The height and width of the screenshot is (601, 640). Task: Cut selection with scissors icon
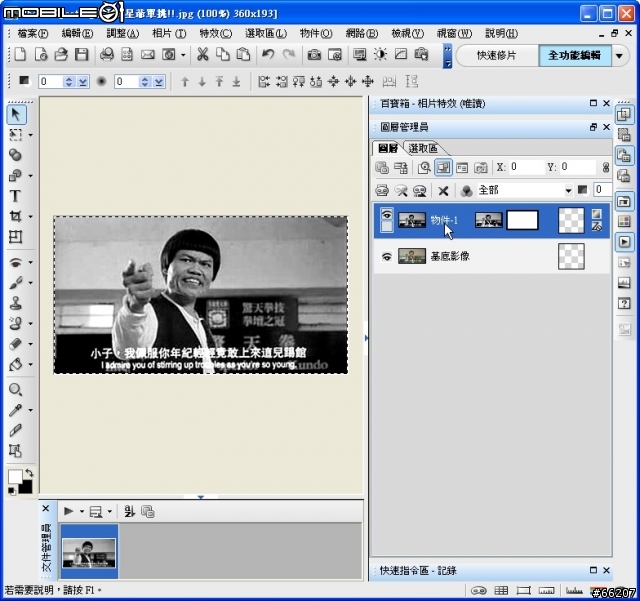coord(202,54)
